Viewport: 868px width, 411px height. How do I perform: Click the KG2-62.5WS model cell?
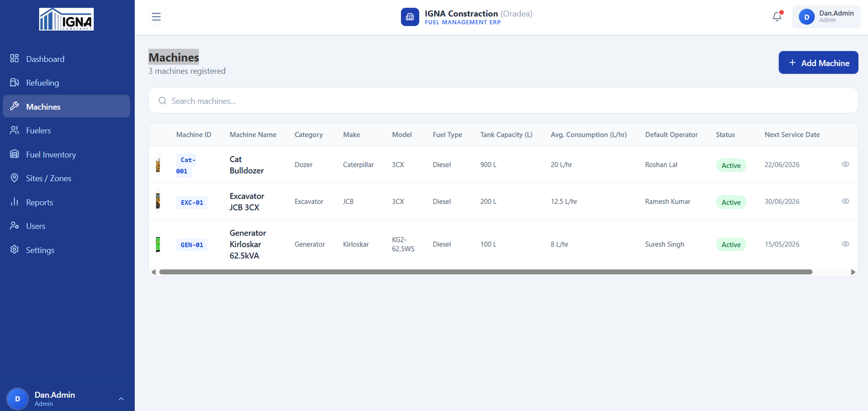point(403,244)
